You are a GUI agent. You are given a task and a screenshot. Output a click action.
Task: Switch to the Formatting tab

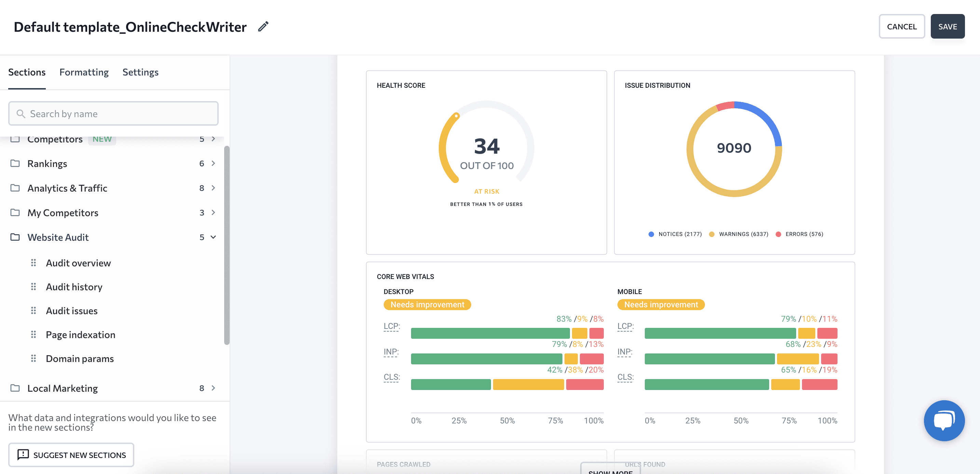click(x=84, y=72)
